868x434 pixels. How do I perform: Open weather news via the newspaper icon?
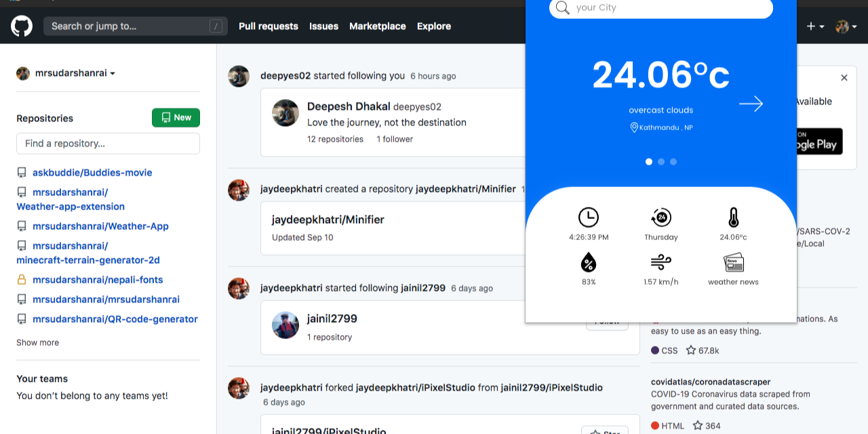(x=733, y=262)
